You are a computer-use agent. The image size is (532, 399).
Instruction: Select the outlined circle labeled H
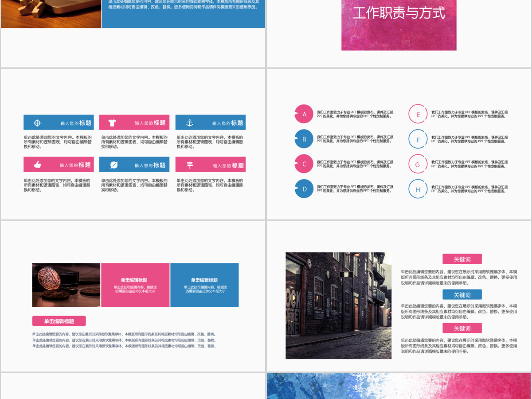click(x=418, y=188)
